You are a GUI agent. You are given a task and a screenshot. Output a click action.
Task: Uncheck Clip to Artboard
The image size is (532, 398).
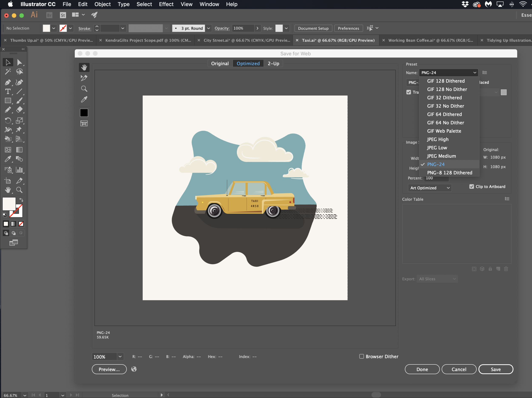(x=471, y=186)
